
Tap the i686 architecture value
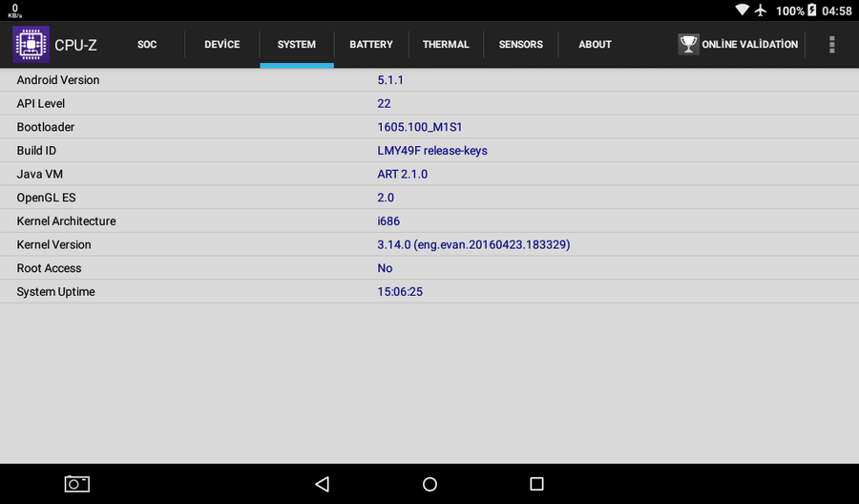(388, 221)
